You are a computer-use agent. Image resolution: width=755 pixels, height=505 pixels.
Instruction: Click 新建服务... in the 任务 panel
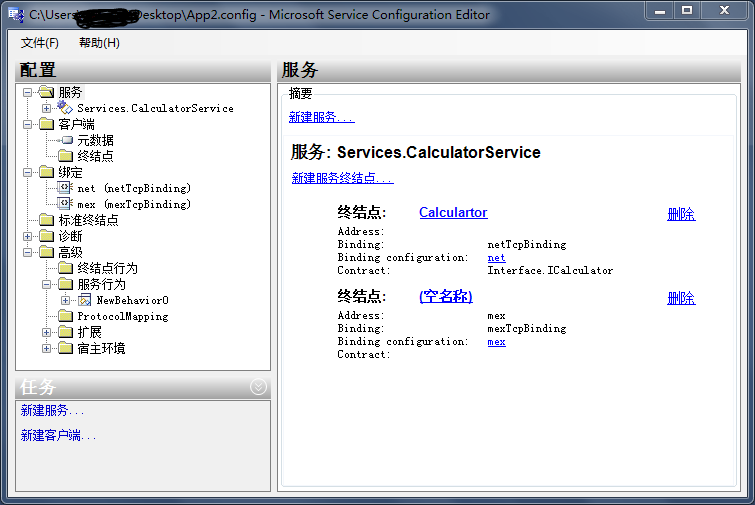click(x=52, y=411)
